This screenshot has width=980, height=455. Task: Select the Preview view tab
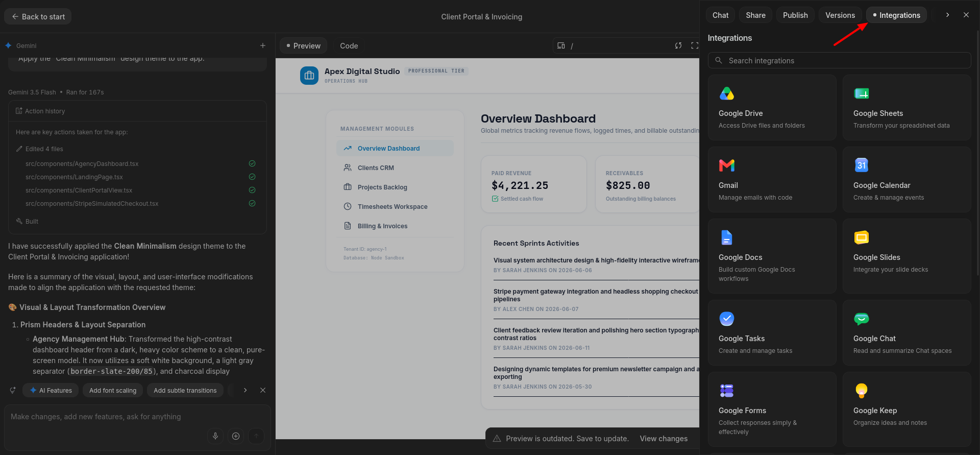point(303,45)
